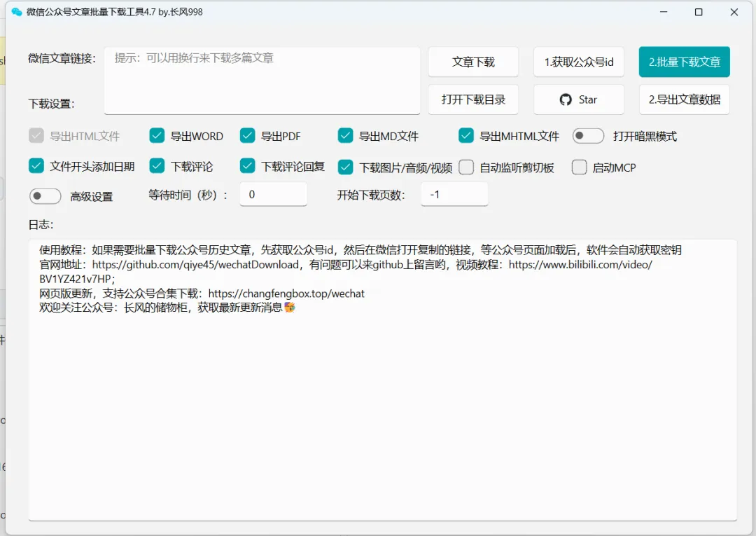Click the 日志 label
Image resolution: width=756 pixels, height=536 pixels.
pyautogui.click(x=41, y=225)
